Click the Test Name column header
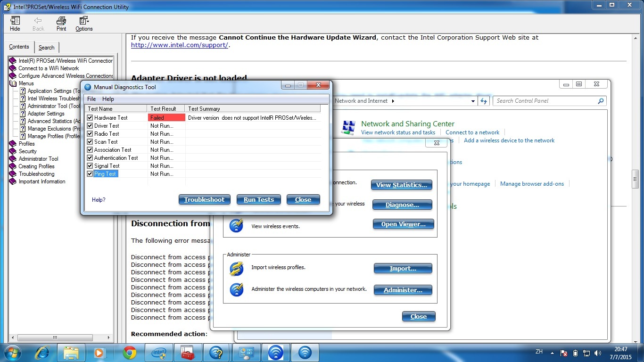 coord(116,108)
